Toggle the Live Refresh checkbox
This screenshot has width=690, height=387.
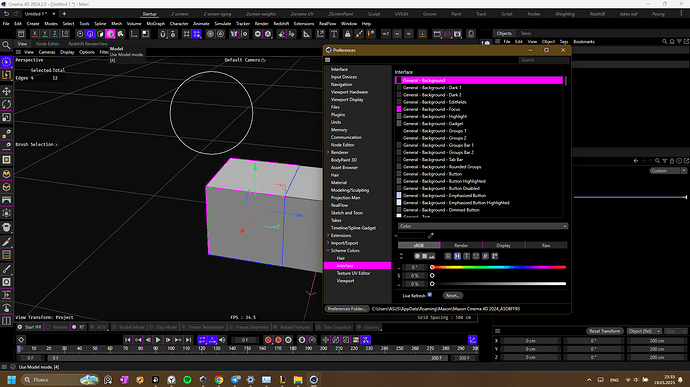click(430, 295)
